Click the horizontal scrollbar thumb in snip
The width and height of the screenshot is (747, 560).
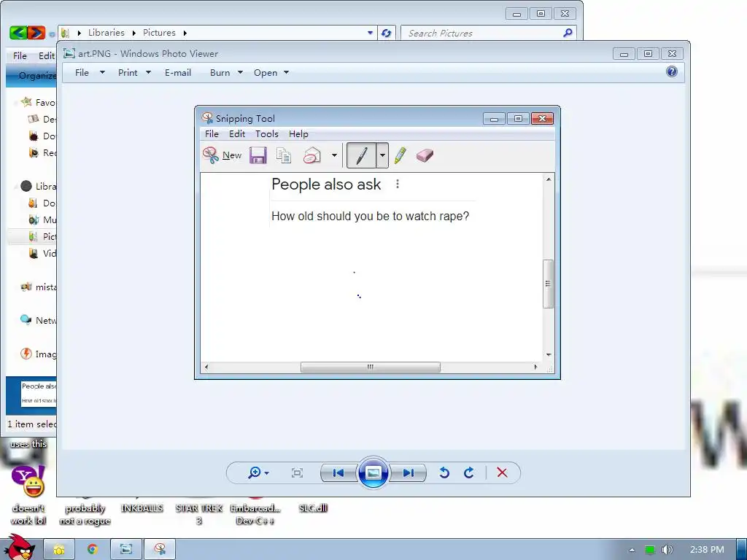pos(370,367)
